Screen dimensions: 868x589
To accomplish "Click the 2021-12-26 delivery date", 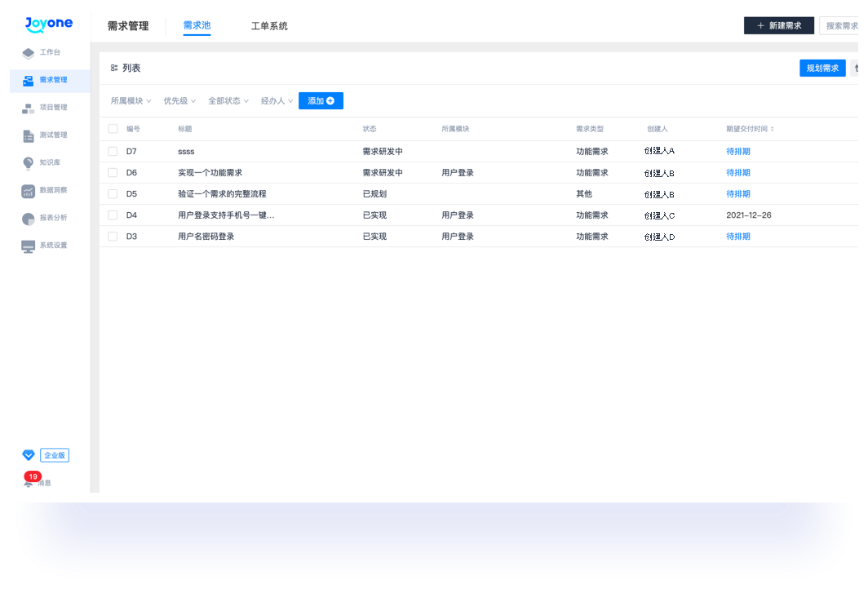I will pyautogui.click(x=748, y=215).
